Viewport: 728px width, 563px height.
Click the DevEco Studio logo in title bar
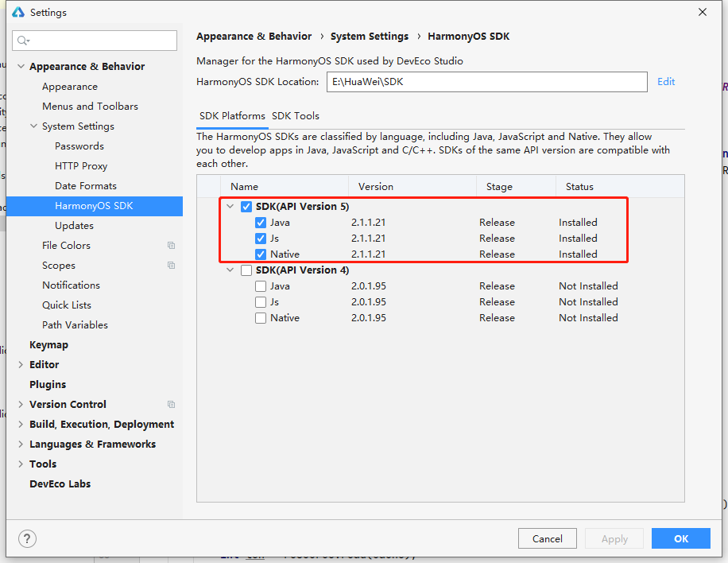click(18, 12)
